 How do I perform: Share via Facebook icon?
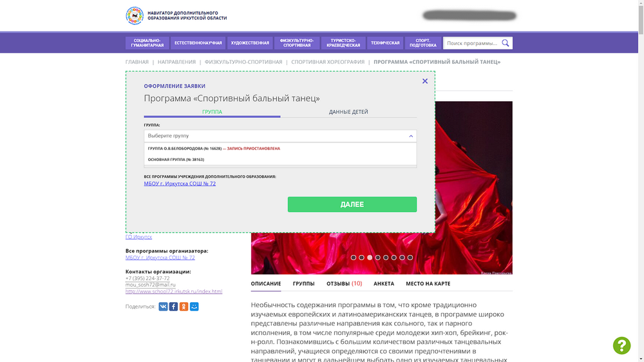(x=173, y=307)
